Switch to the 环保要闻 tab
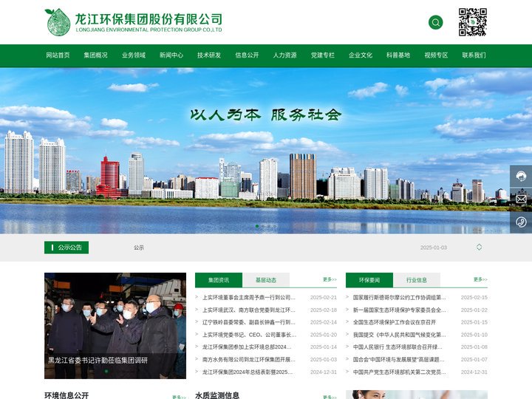Screen dimensions: 532x399 [369, 280]
